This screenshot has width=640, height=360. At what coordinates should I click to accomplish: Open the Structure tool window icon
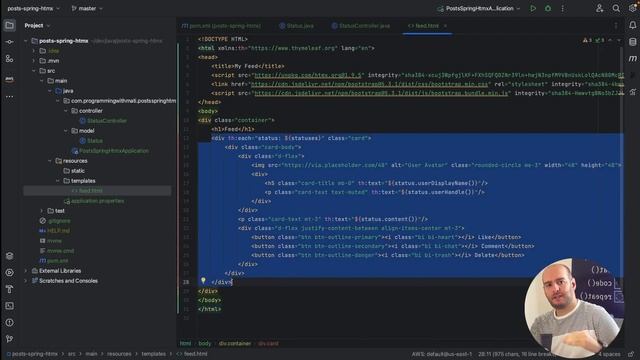point(9,59)
